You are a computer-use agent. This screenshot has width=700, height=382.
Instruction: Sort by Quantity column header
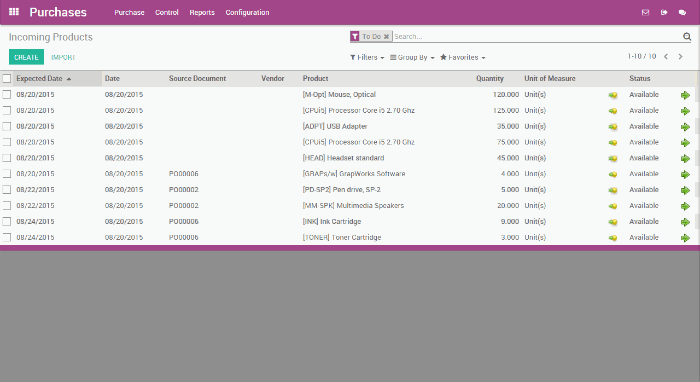[x=490, y=79]
